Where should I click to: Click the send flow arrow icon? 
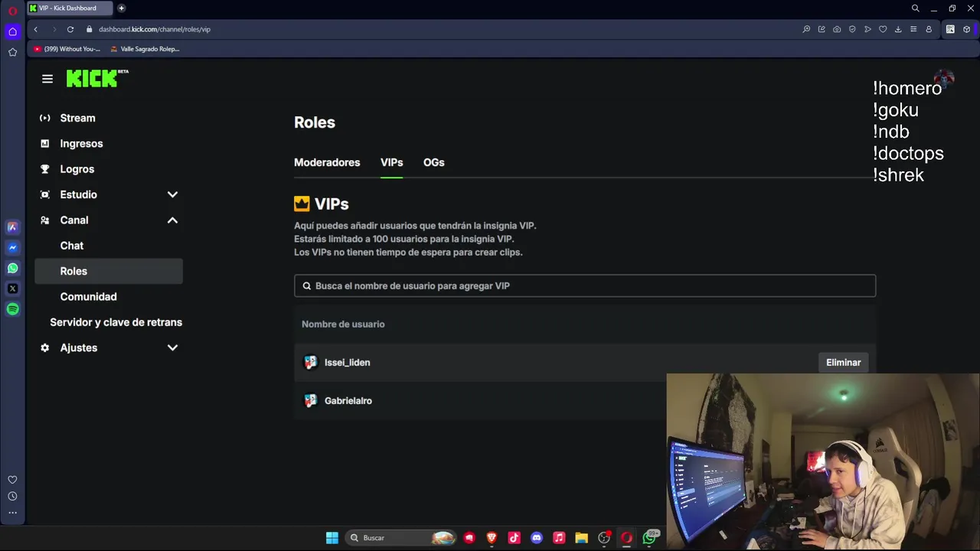click(867, 29)
